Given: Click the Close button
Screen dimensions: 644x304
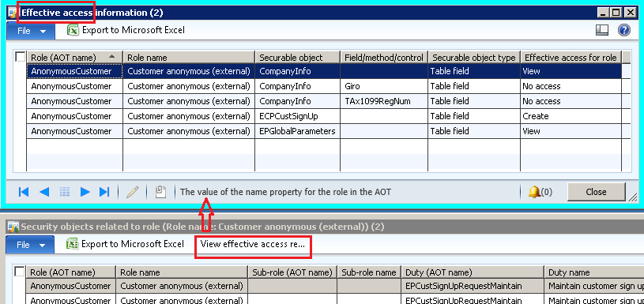Looking at the screenshot, I should click(596, 192).
